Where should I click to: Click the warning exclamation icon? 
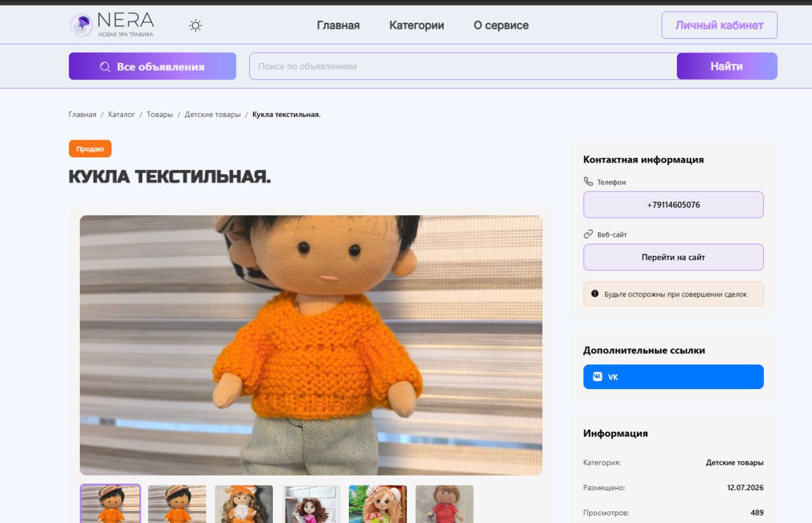click(x=595, y=294)
